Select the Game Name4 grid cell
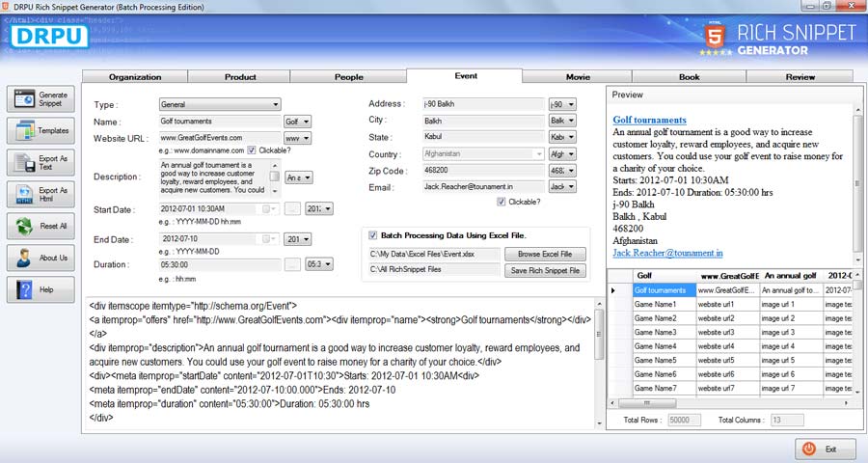 tap(665, 346)
